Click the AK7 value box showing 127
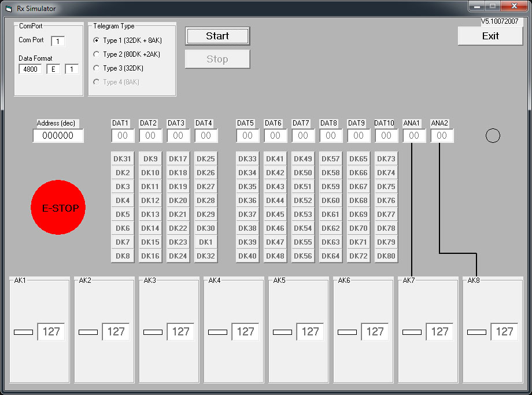The height and width of the screenshot is (395, 532). 439,331
